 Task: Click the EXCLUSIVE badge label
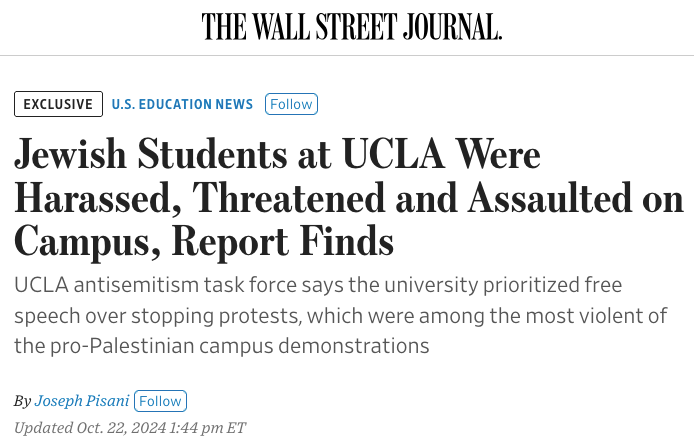[59, 104]
